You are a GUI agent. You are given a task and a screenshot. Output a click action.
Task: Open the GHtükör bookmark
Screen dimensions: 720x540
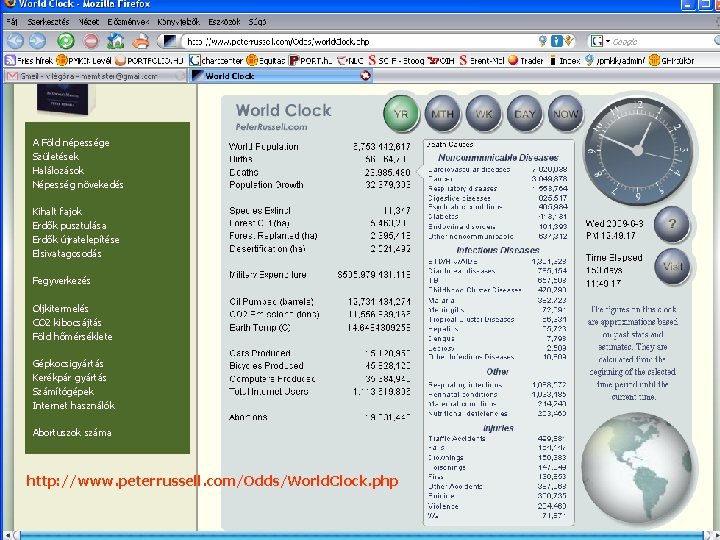pos(671,60)
